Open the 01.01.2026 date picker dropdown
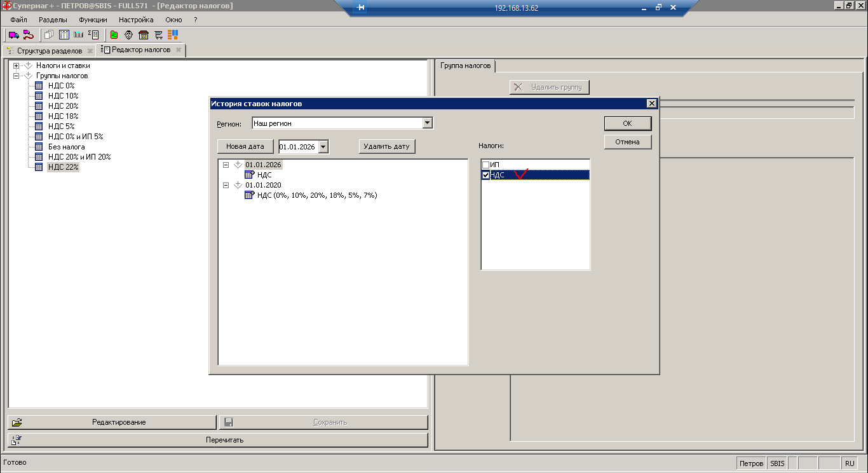 pos(323,147)
